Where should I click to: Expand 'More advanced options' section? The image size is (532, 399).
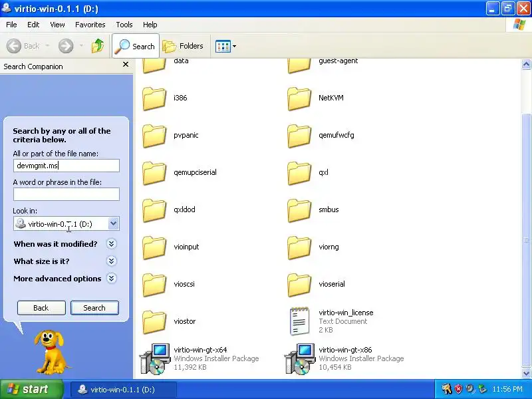(111, 279)
